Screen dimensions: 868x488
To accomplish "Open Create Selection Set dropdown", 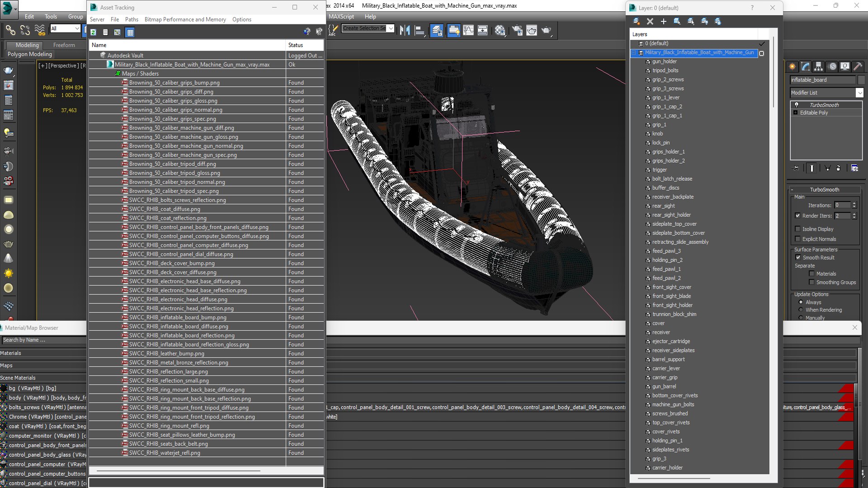I will (391, 28).
